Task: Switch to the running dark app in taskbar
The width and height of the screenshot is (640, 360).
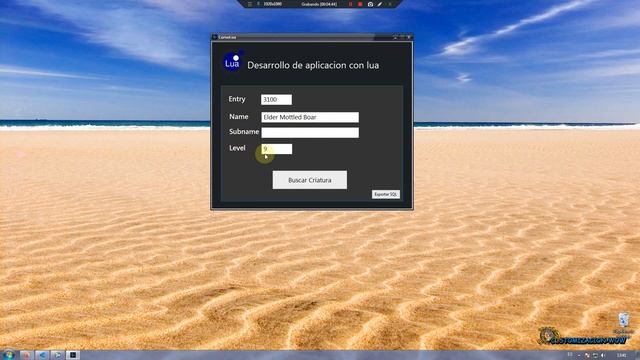Action: 73,355
